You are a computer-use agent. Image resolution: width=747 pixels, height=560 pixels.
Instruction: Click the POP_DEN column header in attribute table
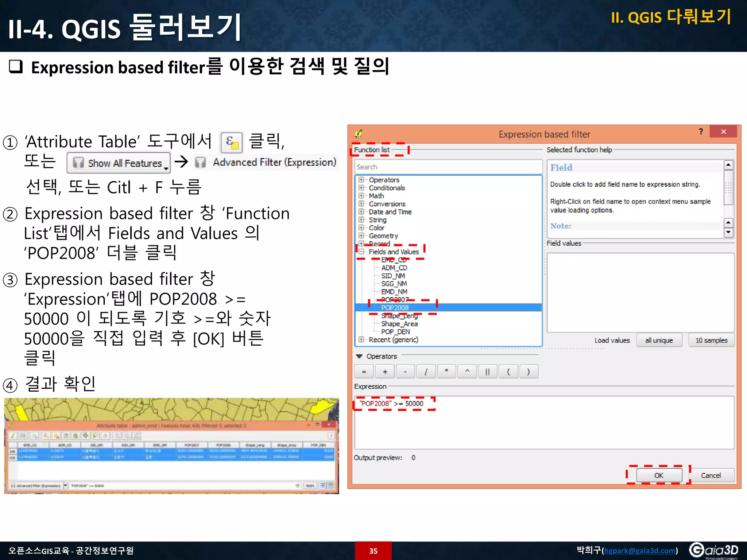click(x=318, y=445)
